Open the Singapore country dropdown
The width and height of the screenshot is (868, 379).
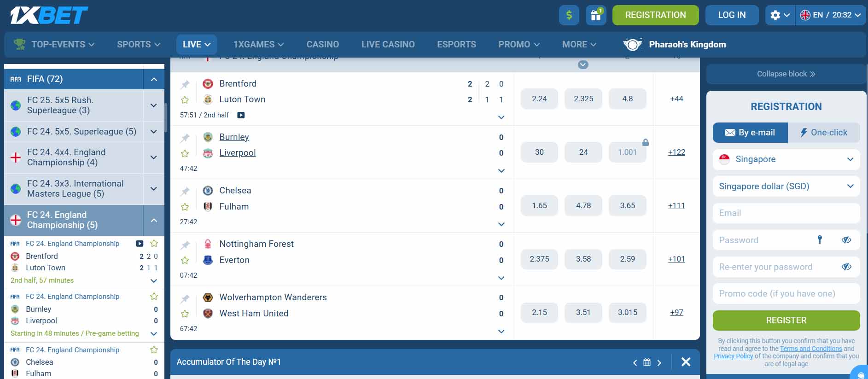tap(786, 159)
